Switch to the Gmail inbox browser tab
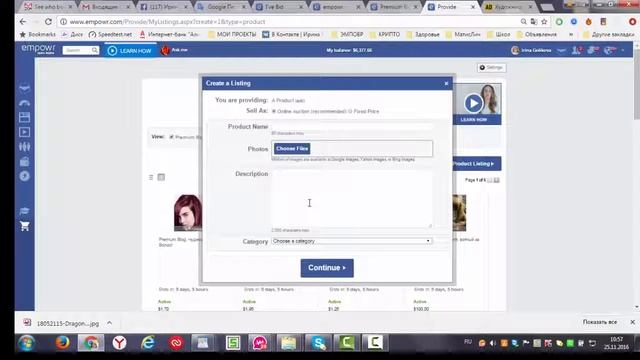 (x=105, y=7)
